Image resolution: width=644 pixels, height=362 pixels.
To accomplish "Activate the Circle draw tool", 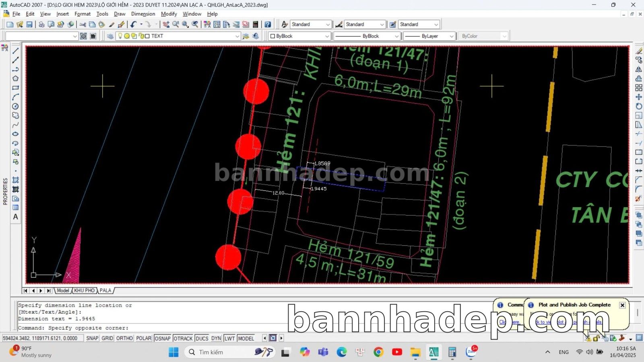I will (x=15, y=106).
